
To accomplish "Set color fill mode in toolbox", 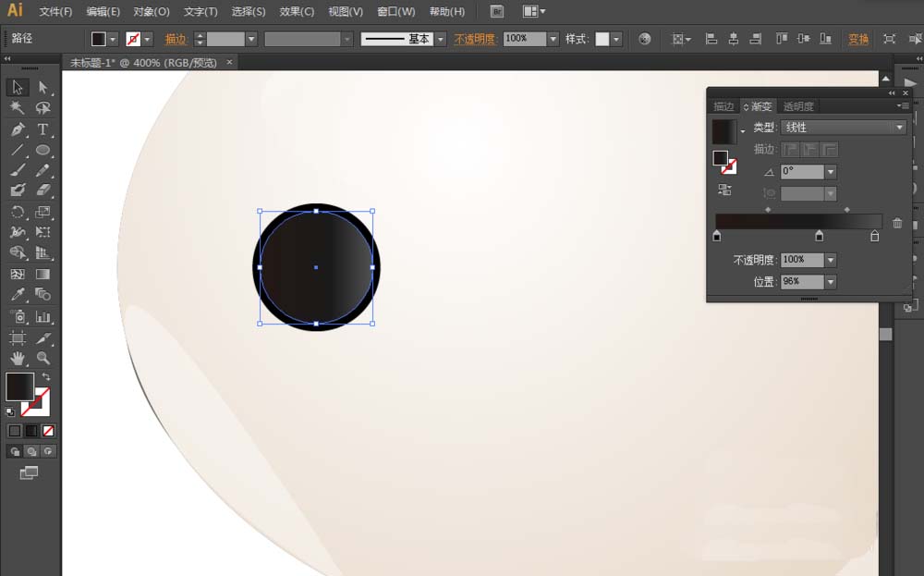I will tap(15, 431).
